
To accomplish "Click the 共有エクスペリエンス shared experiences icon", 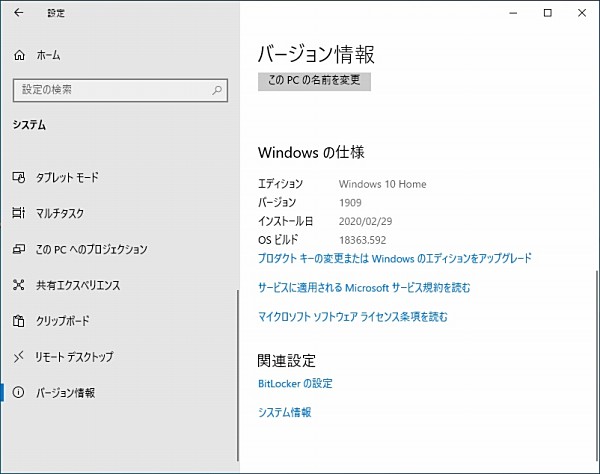I will click(19, 285).
